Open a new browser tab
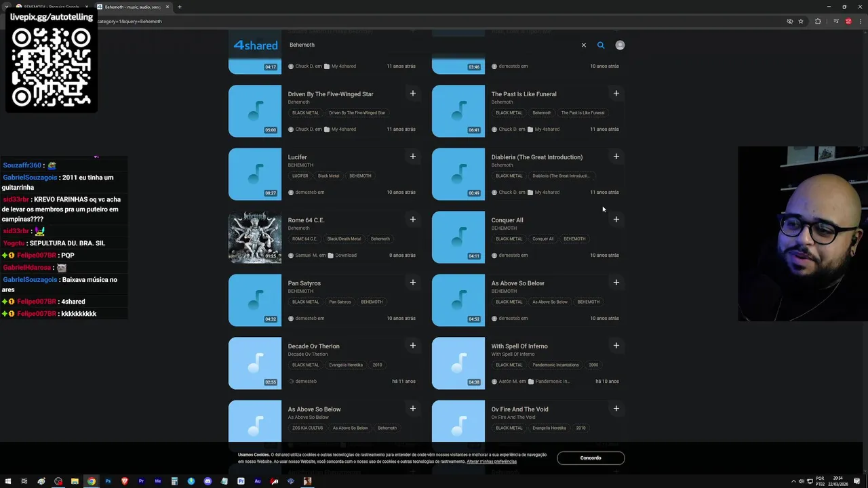Image resolution: width=868 pixels, height=488 pixels. (x=180, y=7)
